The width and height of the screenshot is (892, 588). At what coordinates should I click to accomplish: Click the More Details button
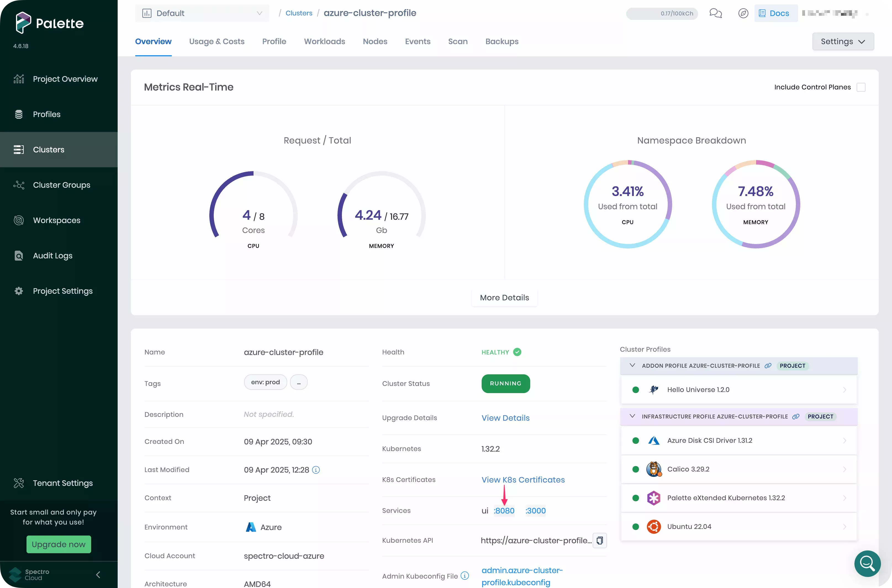coord(504,298)
